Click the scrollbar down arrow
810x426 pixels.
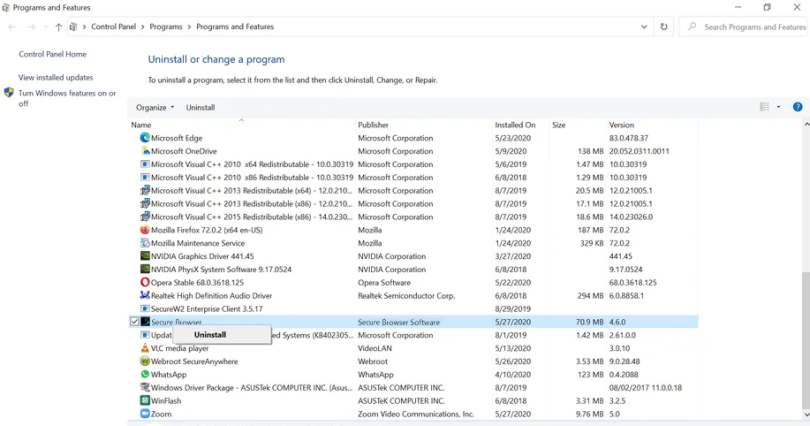pyautogui.click(x=806, y=415)
